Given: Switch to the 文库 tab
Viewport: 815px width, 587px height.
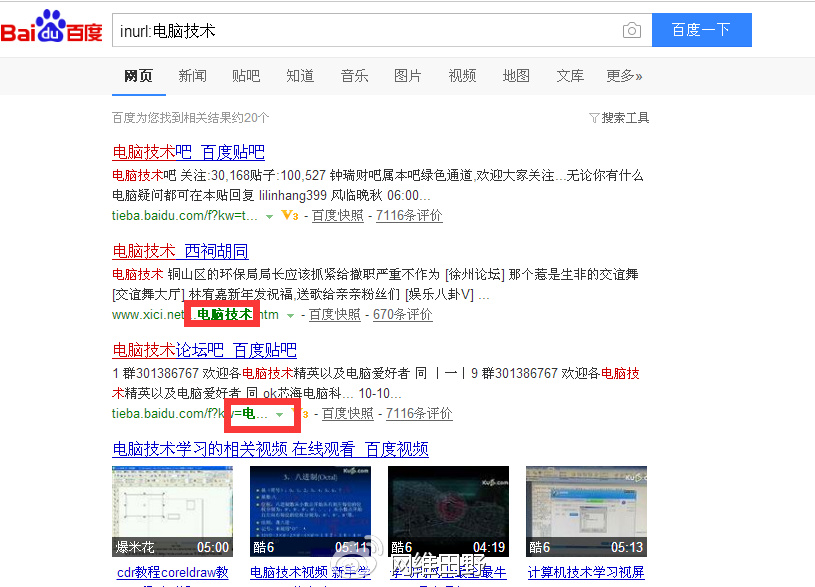Looking at the screenshot, I should [x=570, y=76].
